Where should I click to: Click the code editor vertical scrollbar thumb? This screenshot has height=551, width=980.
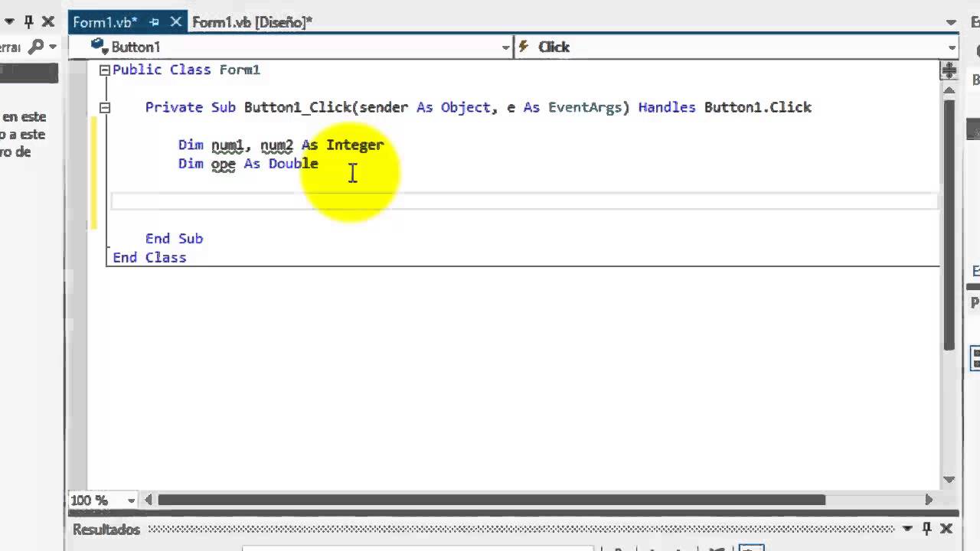[949, 224]
